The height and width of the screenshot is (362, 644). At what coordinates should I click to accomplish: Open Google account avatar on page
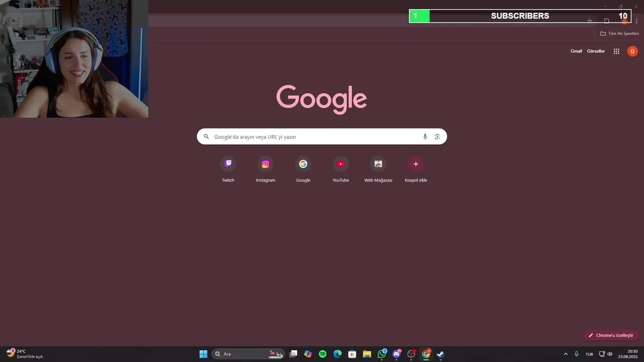[632, 51]
